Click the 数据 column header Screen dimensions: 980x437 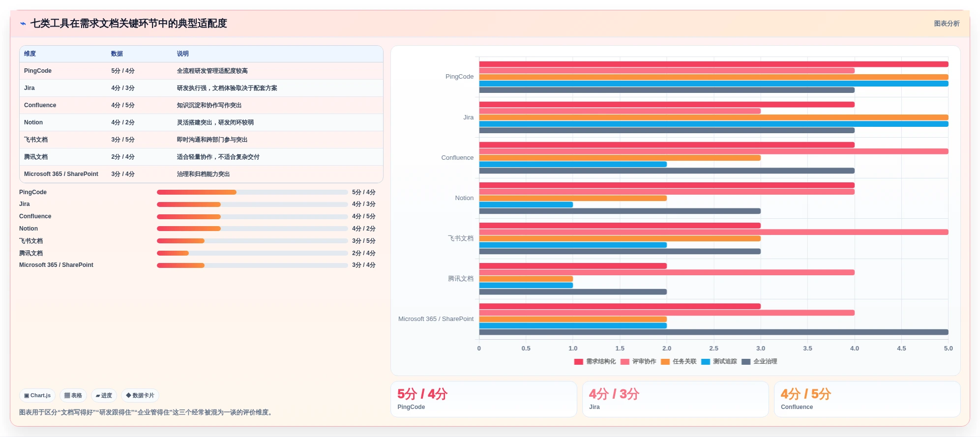pyautogui.click(x=117, y=54)
